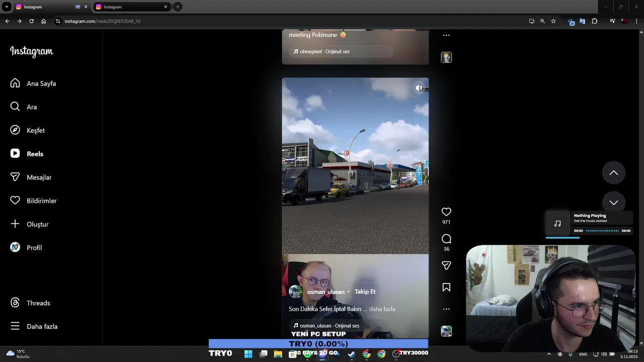Open extension with 20 badge

(x=571, y=22)
